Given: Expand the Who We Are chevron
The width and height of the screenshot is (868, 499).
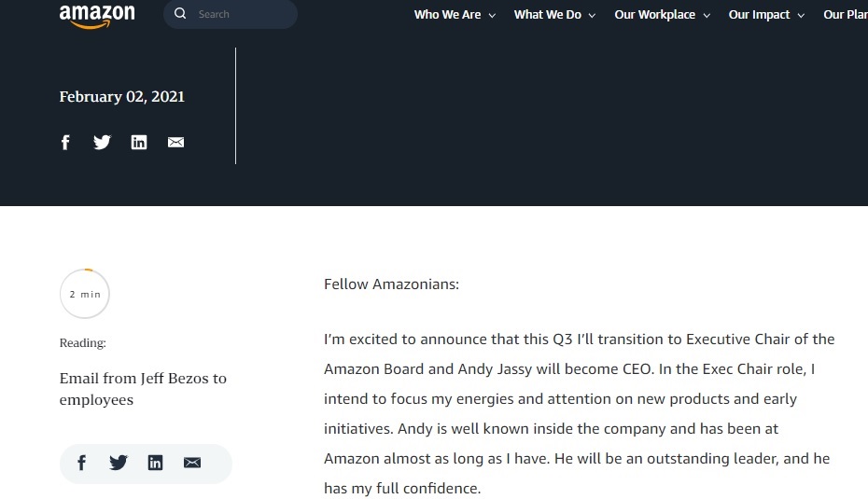Looking at the screenshot, I should point(492,16).
